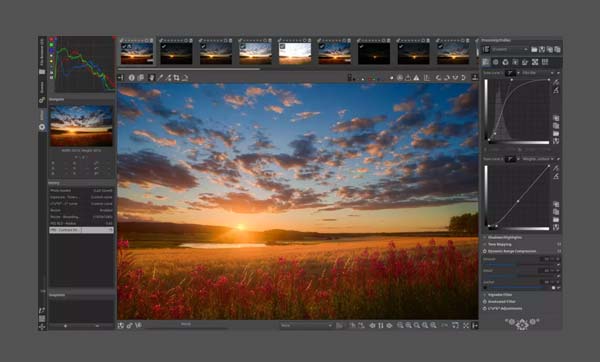This screenshot has width=600, height=362.
Task: Rotate the image left
Action: tap(439, 78)
